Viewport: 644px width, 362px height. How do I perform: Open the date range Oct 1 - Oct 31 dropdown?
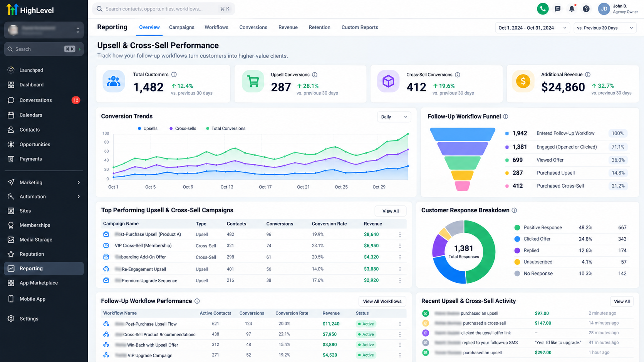pos(532,28)
